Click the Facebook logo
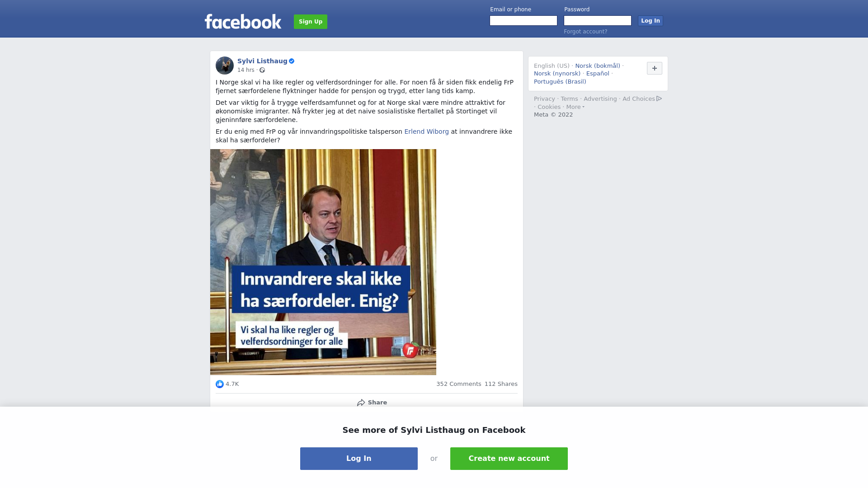The height and width of the screenshot is (488, 868). 243,21
